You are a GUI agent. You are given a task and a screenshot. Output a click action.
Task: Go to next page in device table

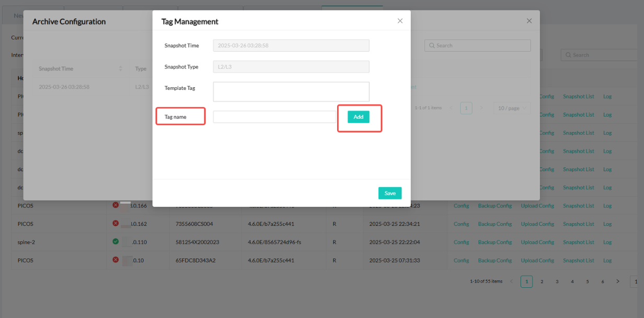[x=618, y=281]
